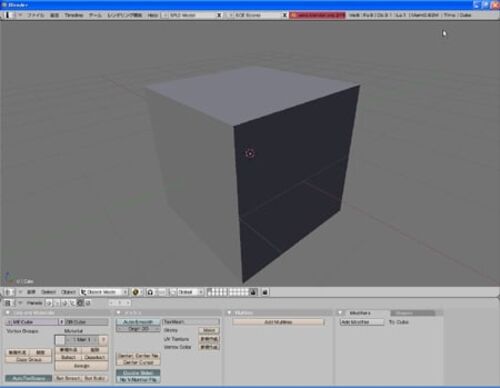Click the Draw type shading icon
The height and width of the screenshot is (388, 500).
135,292
